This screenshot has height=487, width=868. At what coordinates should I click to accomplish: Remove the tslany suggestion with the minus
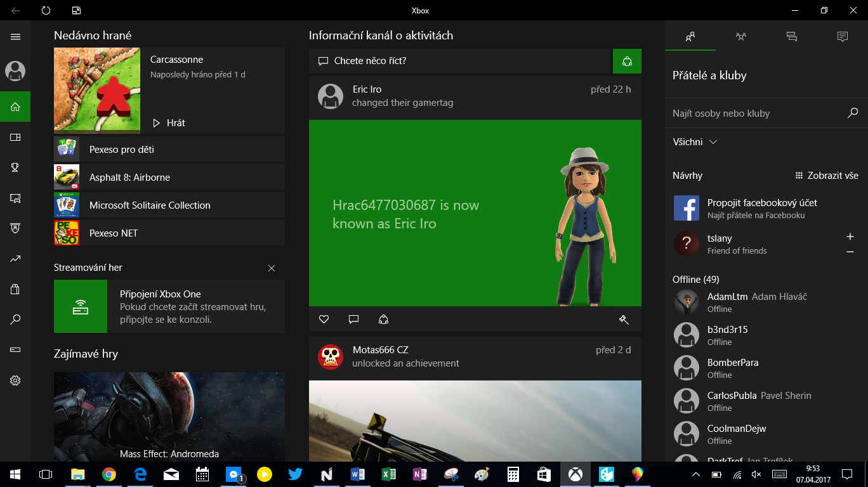(x=850, y=252)
